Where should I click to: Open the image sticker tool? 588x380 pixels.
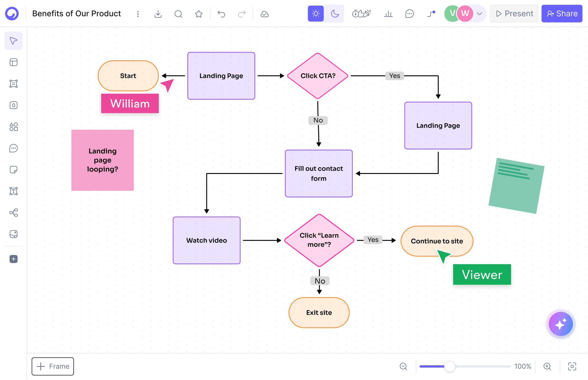click(x=14, y=234)
